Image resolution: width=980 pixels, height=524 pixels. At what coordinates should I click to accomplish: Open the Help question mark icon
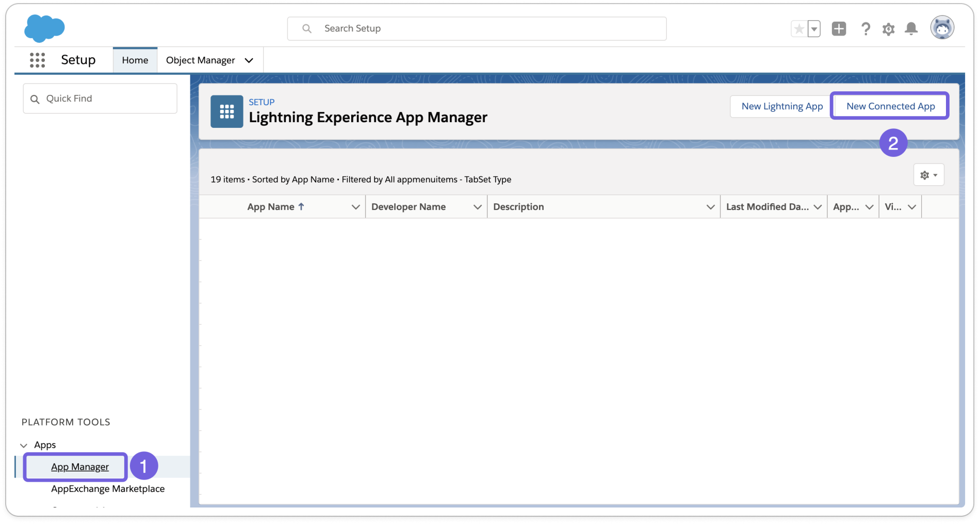(x=865, y=29)
